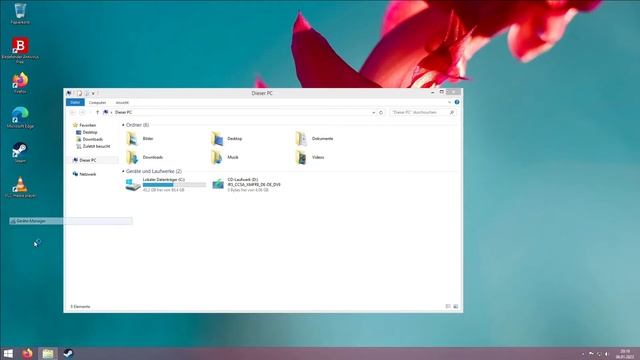Open volume control in system tray
The image size is (640, 360).
[607, 354]
